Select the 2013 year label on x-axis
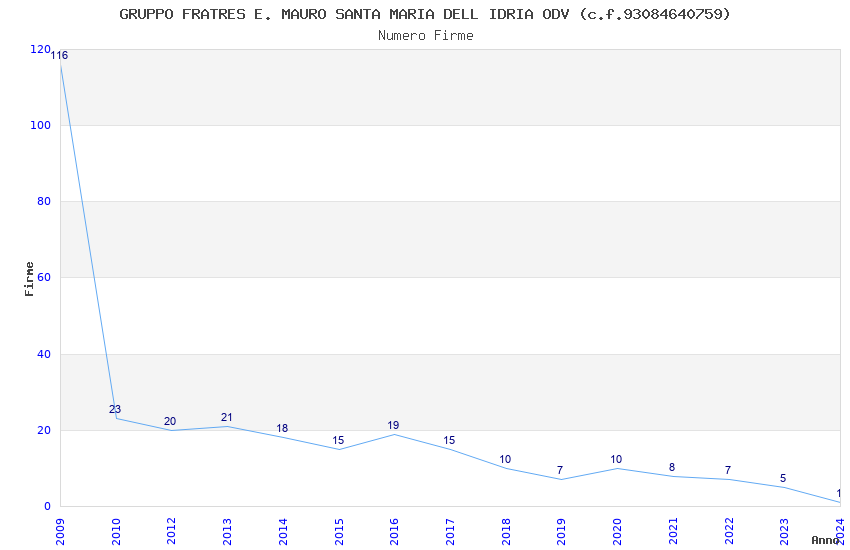 (x=227, y=532)
